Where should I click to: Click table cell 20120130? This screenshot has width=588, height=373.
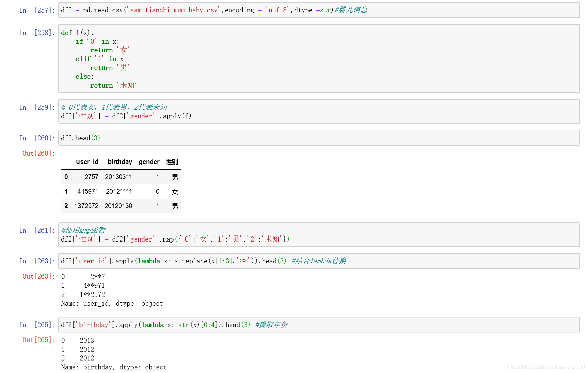click(118, 206)
